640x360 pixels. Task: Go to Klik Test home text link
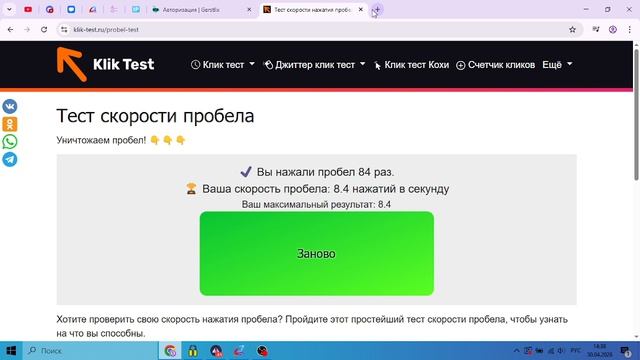click(x=123, y=64)
